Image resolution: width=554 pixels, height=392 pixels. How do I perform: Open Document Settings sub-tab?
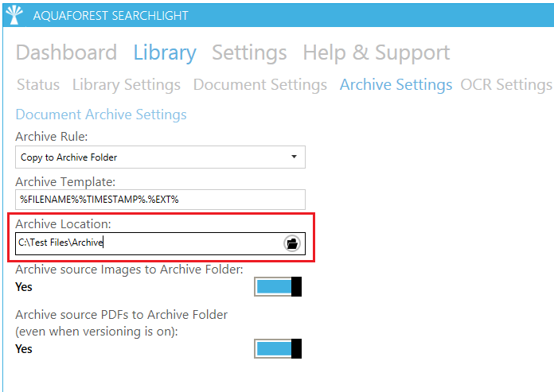(260, 85)
